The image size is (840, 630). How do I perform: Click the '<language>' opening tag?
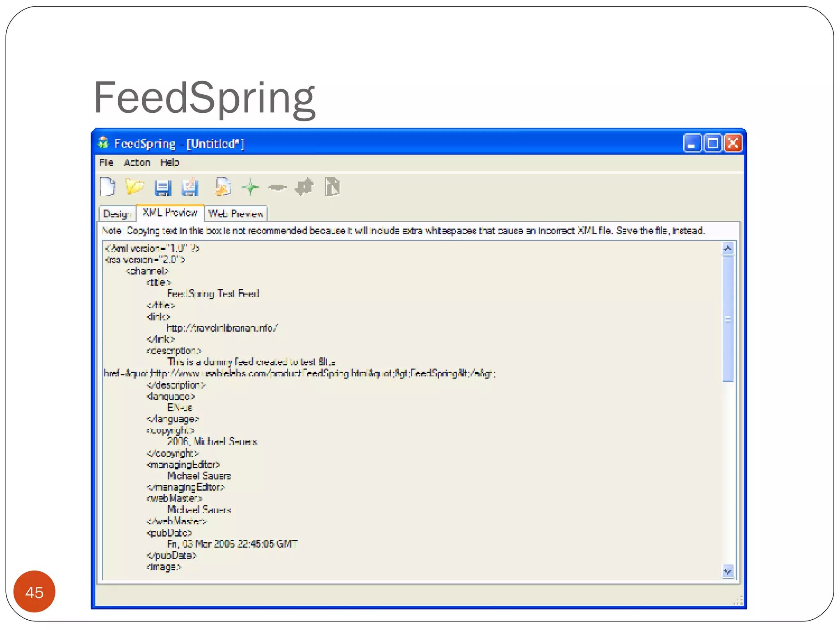click(x=171, y=397)
